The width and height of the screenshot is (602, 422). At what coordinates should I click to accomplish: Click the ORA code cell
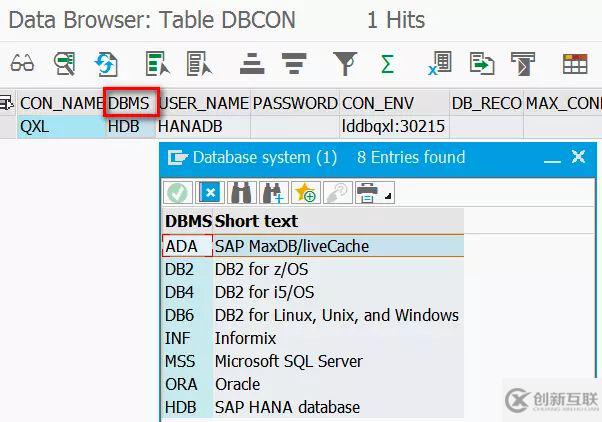pyautogui.click(x=187, y=384)
